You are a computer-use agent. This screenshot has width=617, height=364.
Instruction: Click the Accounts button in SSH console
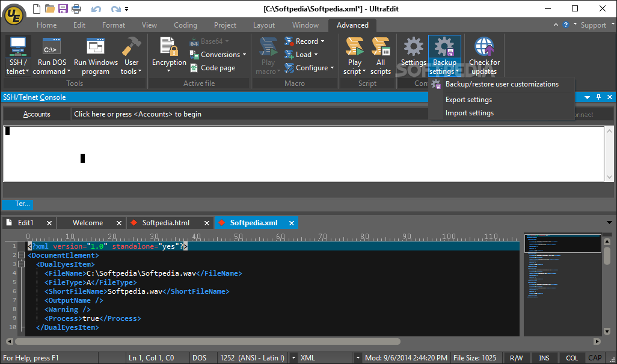pos(37,114)
